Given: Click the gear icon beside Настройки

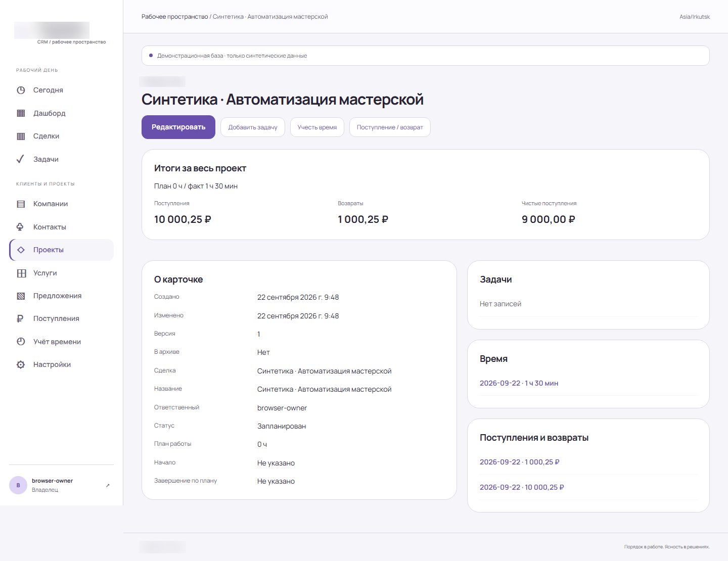Looking at the screenshot, I should tap(21, 364).
